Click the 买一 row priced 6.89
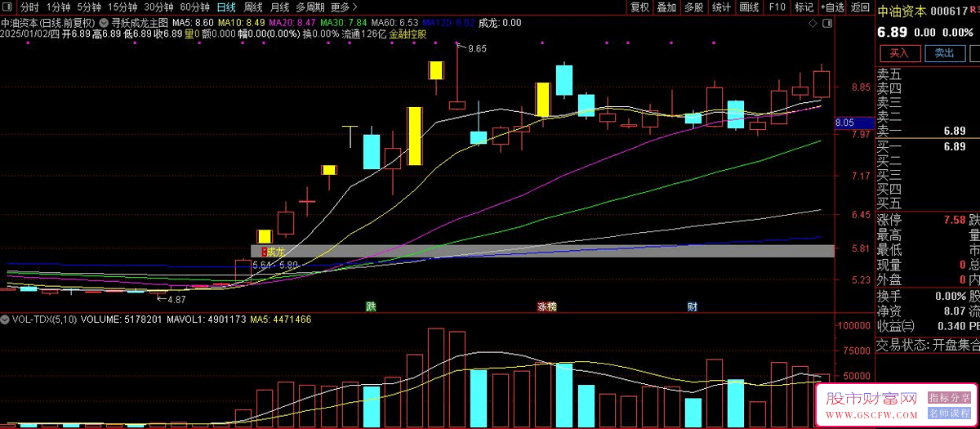The height and width of the screenshot is (429, 980). 928,146
